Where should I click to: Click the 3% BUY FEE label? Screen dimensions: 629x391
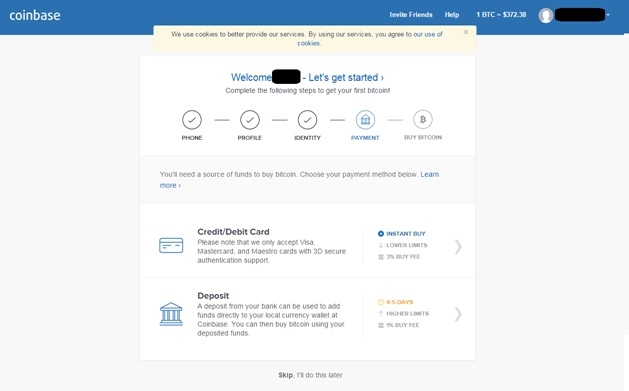coord(399,257)
